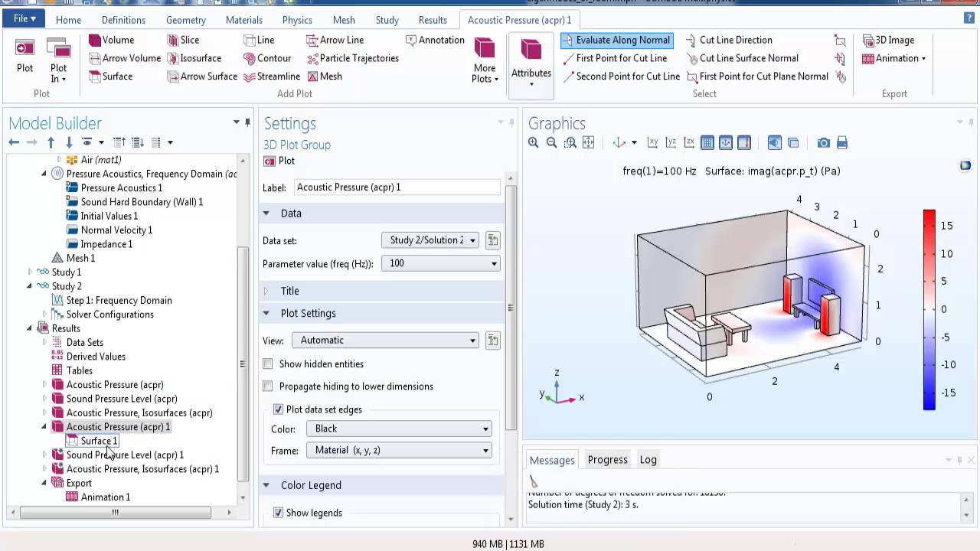Click the move node up arrow

[51, 142]
